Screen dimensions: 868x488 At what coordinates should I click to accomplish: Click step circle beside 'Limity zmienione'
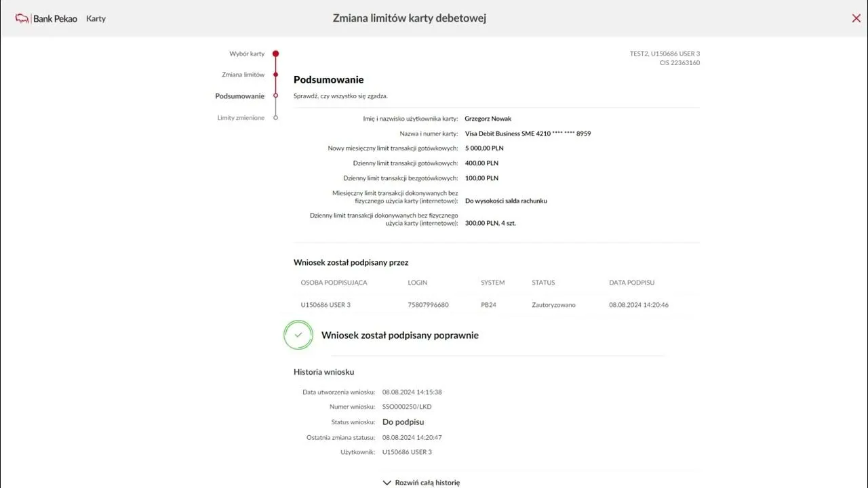pos(275,118)
